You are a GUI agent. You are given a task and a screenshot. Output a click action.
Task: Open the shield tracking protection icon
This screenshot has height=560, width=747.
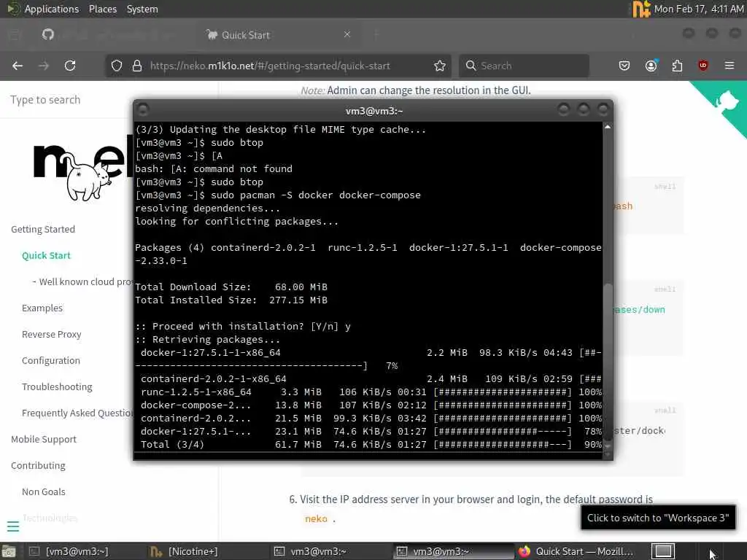(x=117, y=66)
